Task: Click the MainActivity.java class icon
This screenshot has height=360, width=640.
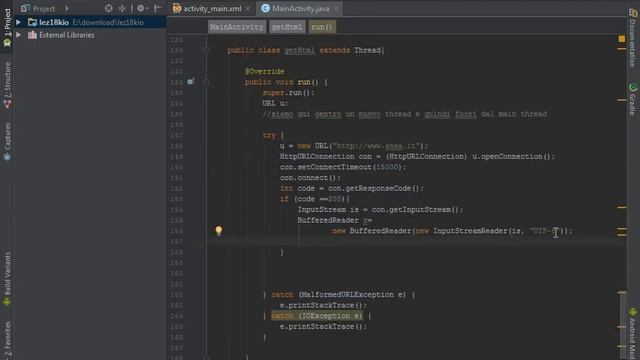Action: coord(265,8)
